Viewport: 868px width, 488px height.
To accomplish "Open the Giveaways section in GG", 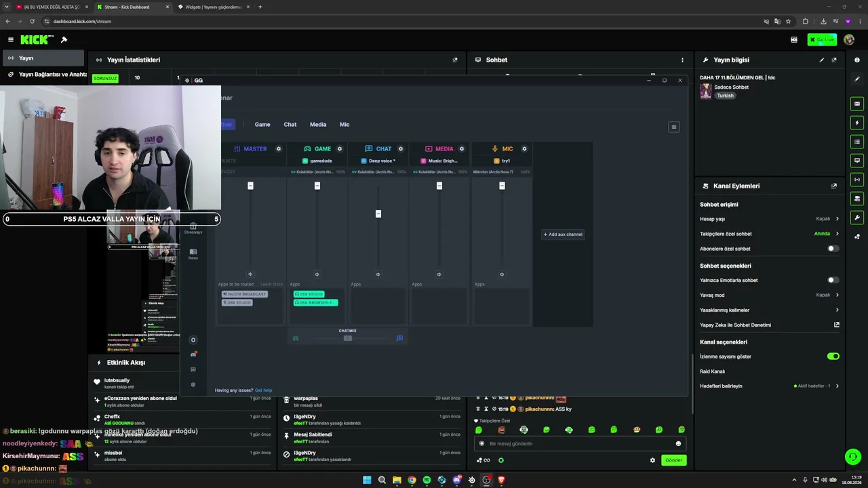I will coord(193,228).
